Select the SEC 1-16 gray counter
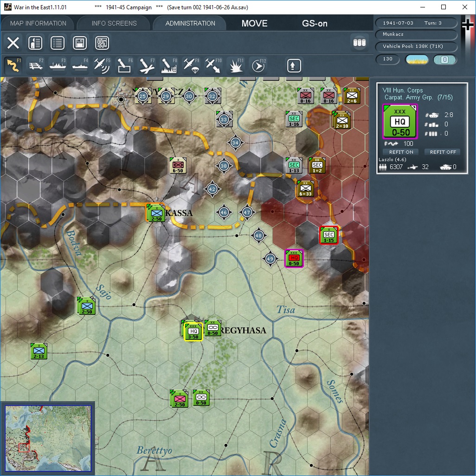476x476 pixels. tap(294, 119)
